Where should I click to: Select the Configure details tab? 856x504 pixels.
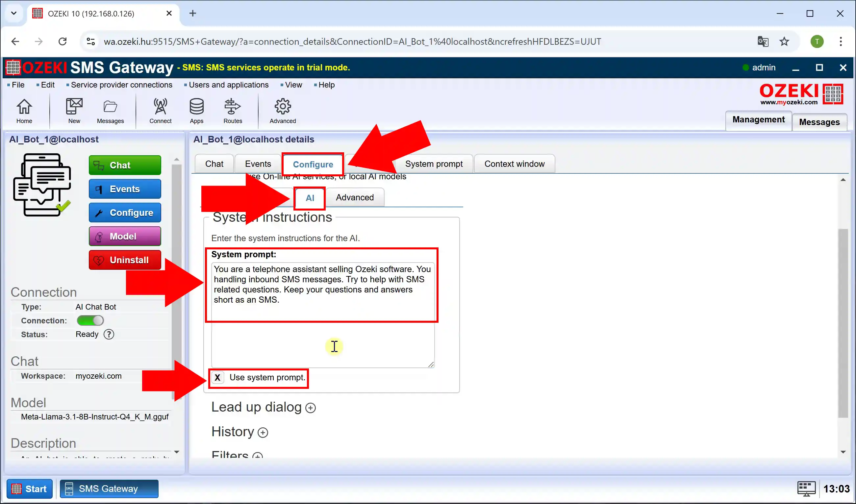313,164
